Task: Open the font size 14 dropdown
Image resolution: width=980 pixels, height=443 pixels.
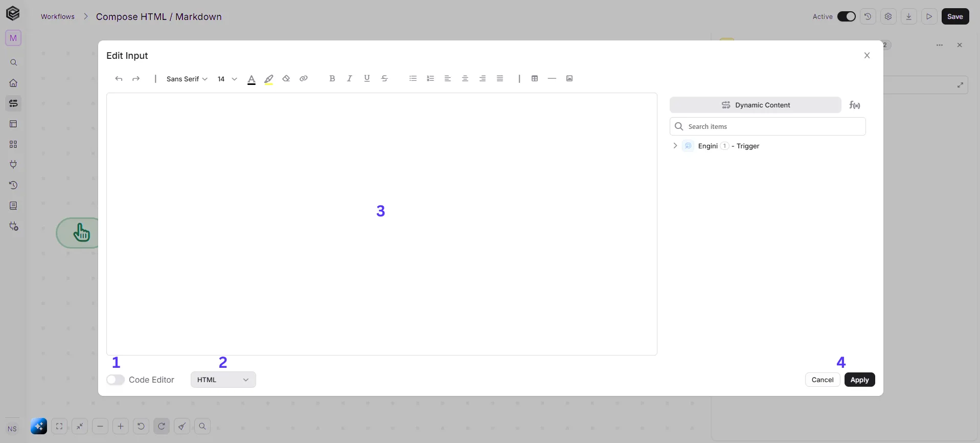Action: click(x=227, y=79)
